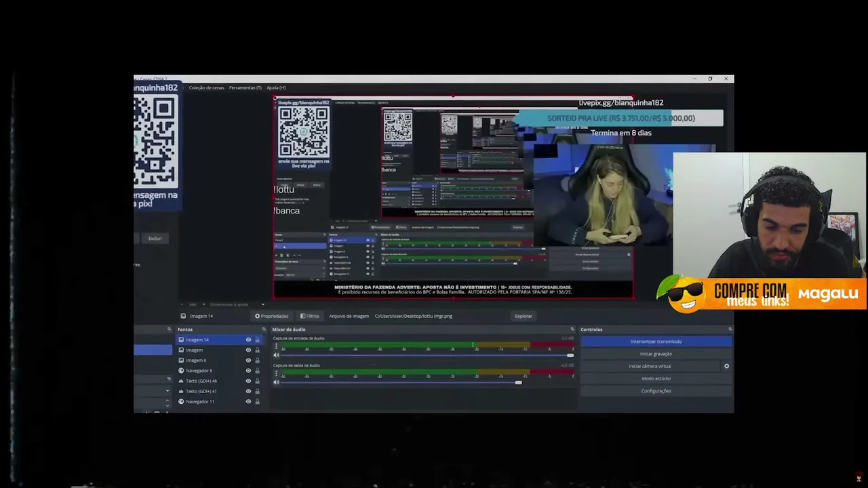Click the browser icon of Navegador 11

coord(181,401)
